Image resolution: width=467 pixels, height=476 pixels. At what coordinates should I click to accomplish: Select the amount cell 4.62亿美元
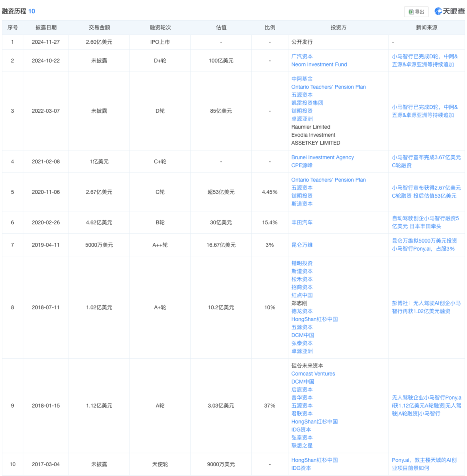(99, 223)
